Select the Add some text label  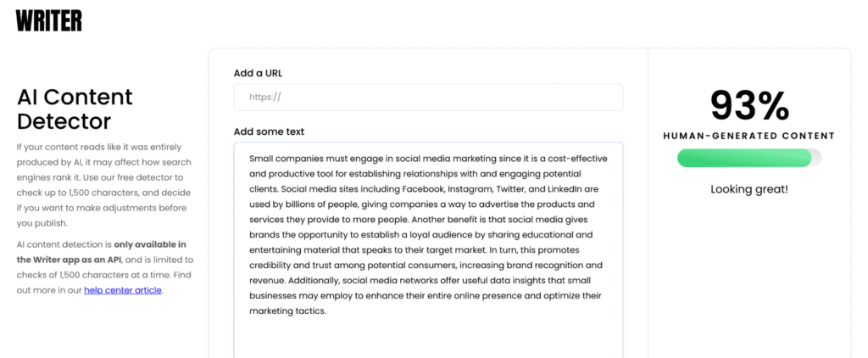click(x=269, y=131)
